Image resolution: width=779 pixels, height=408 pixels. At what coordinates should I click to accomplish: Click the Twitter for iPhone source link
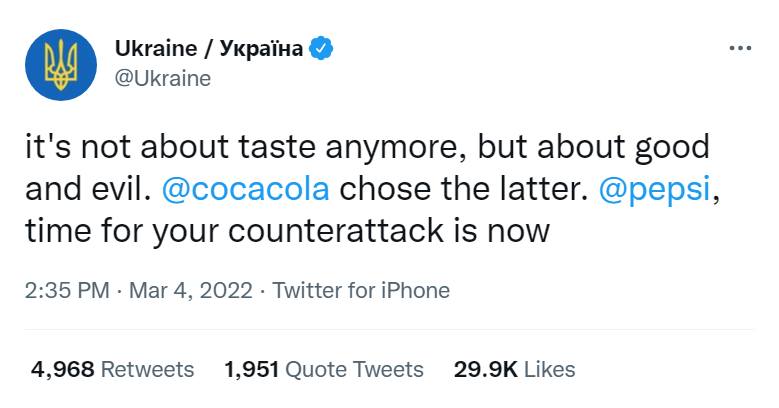tap(361, 291)
